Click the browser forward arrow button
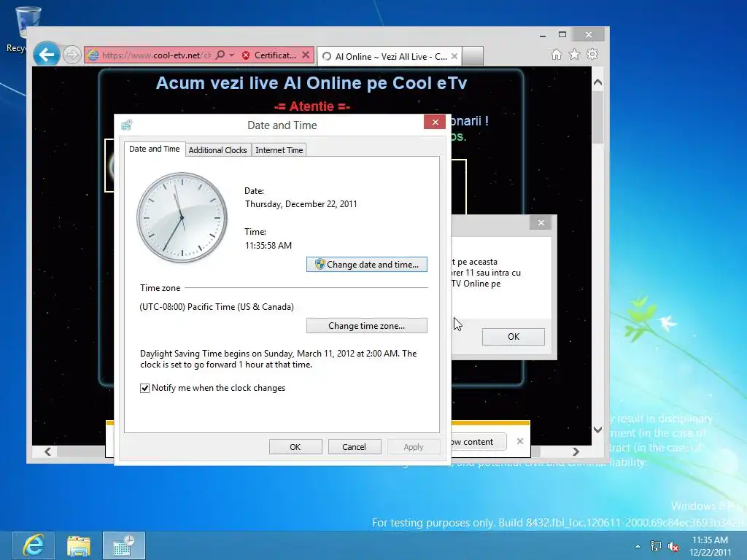Screen dimensions: 747x560 [72, 55]
